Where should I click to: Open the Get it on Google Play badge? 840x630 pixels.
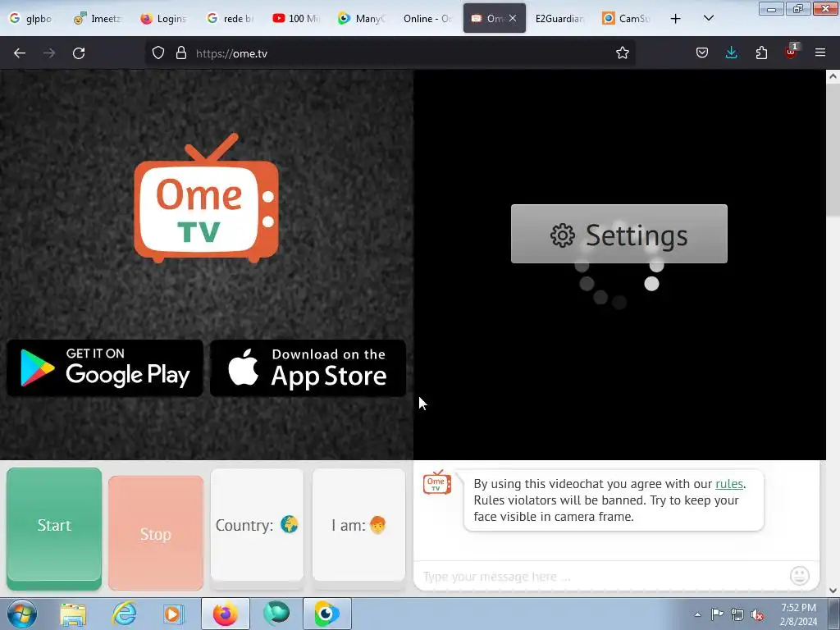tap(105, 368)
